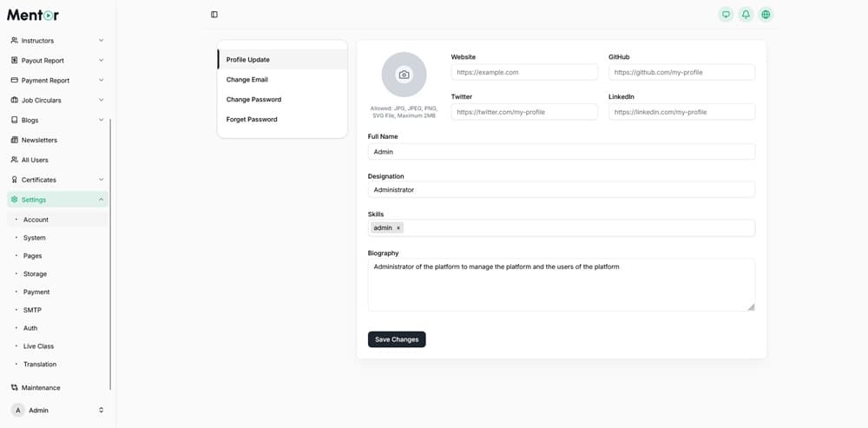Click the Save Changes button
The image size is (868, 428).
click(x=397, y=339)
